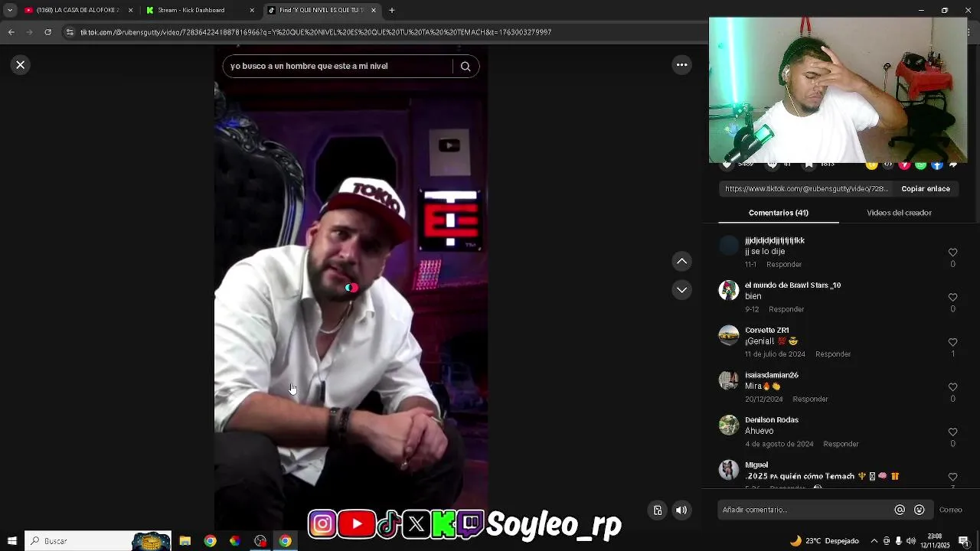Open Denilson Rodas profile avatar
The height and width of the screenshot is (551, 980).
click(x=729, y=425)
